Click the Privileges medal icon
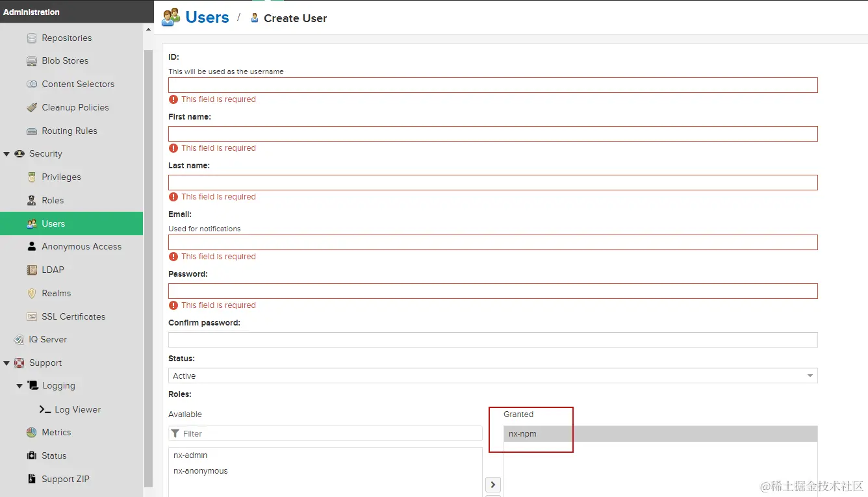This screenshot has width=868, height=497. click(31, 177)
